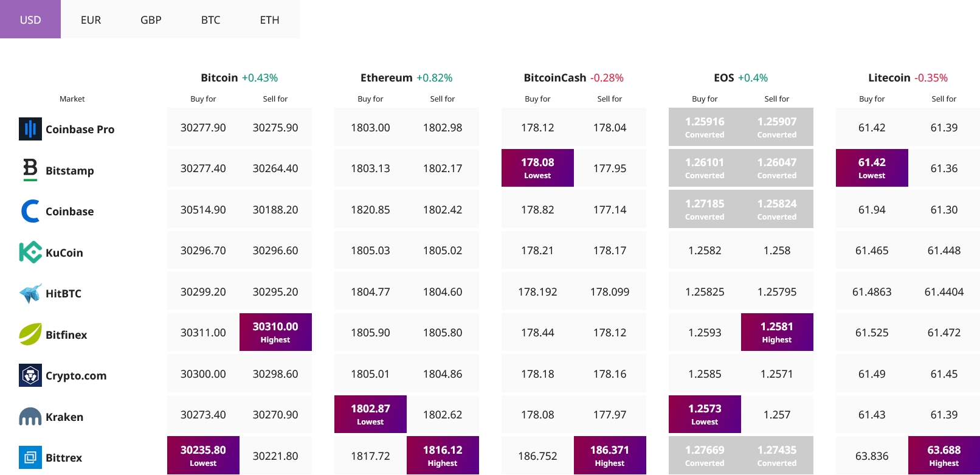The image size is (980, 475).
Task: Click Bittrex Litecoin buy price 63.836
Action: tap(872, 456)
